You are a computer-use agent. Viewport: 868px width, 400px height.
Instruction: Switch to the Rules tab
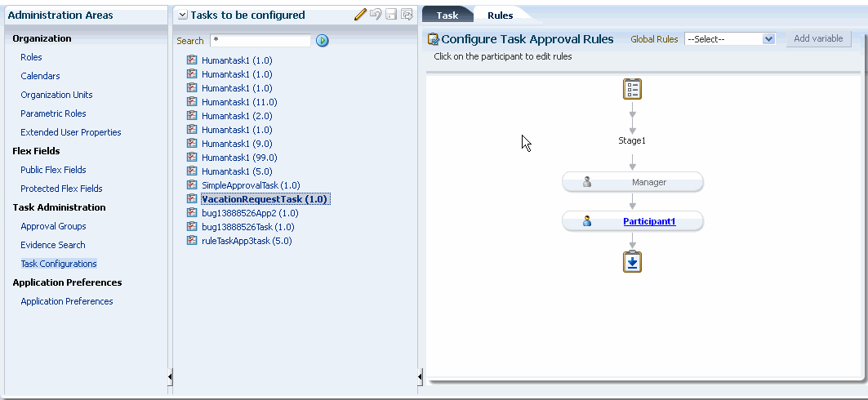(x=501, y=16)
